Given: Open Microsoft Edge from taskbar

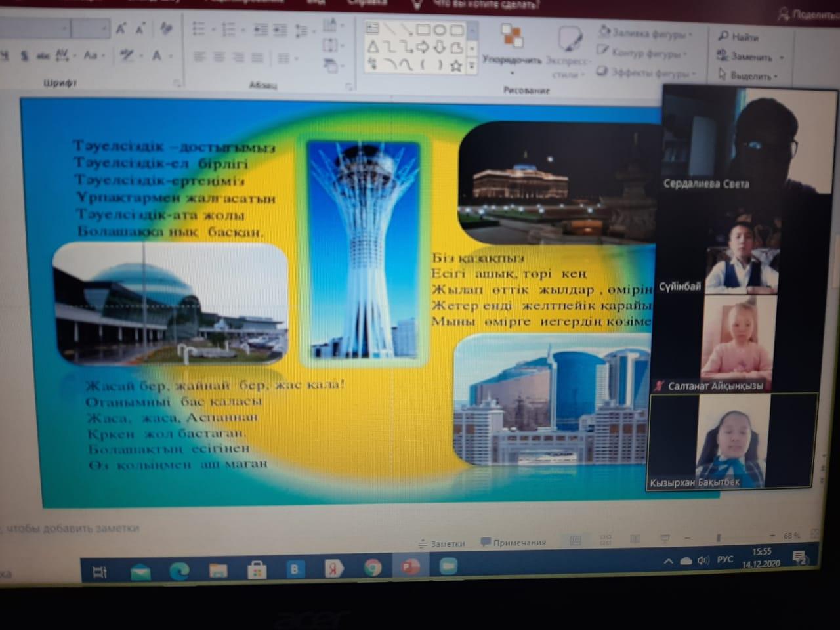Looking at the screenshot, I should [179, 571].
